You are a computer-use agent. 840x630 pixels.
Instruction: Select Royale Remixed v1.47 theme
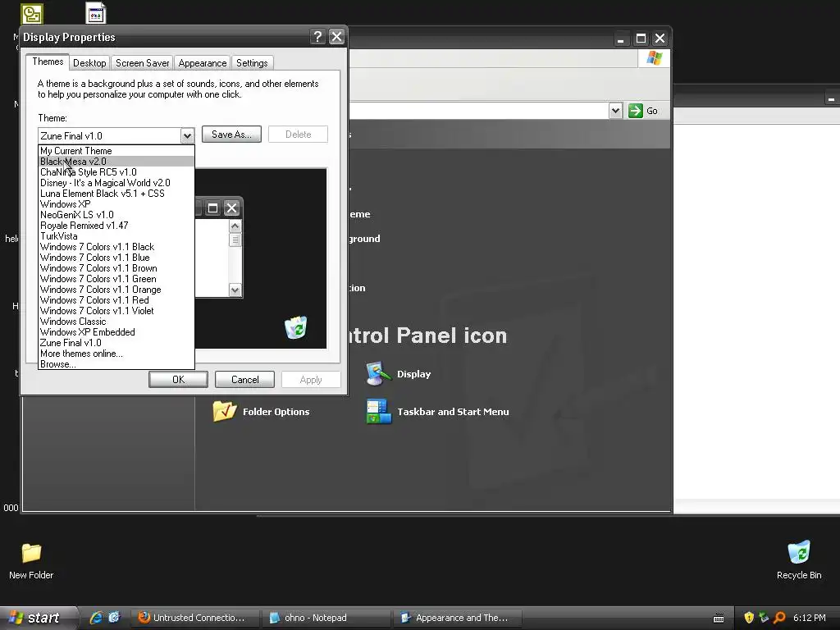click(x=116, y=226)
